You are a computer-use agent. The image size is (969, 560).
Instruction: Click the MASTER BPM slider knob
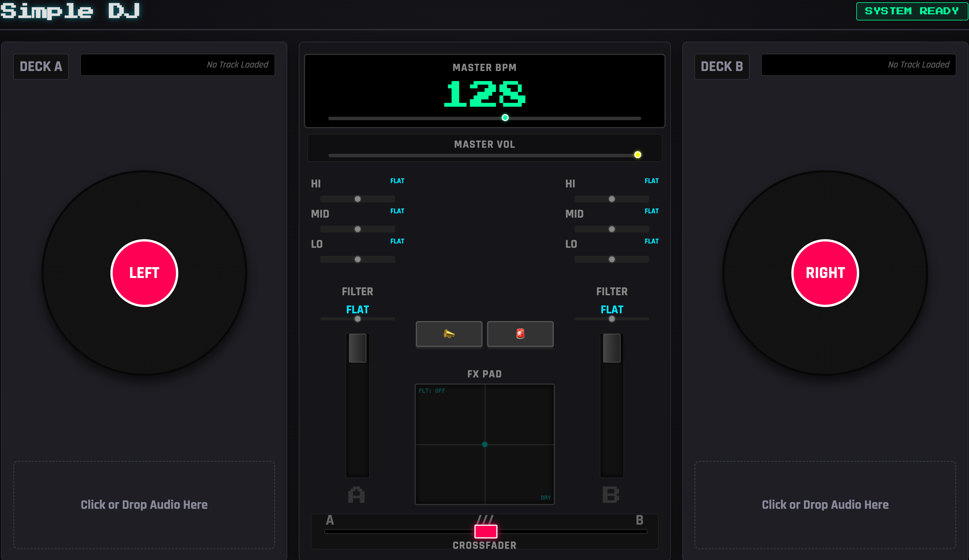tap(505, 118)
